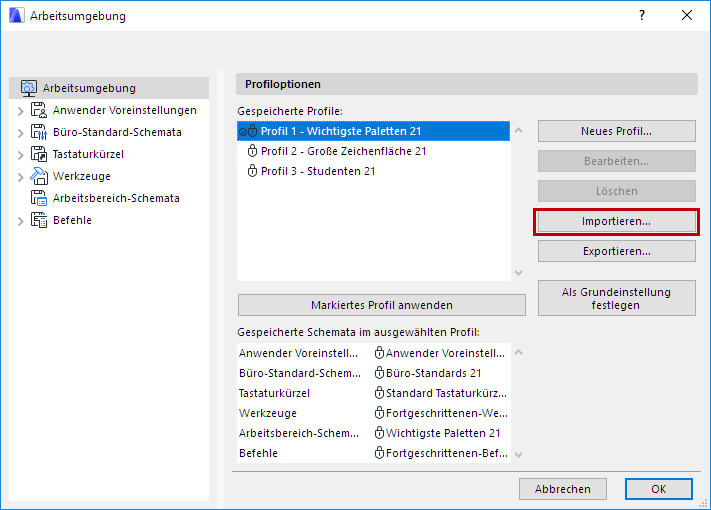Click the Tastaturkürzel icon in the sidebar

coord(39,154)
